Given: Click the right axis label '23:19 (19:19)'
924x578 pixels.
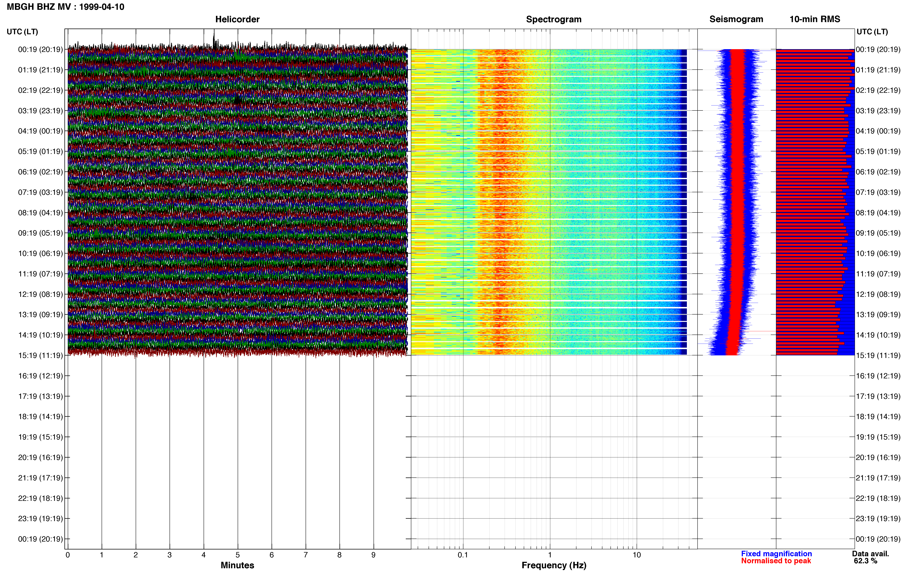Looking at the screenshot, I should tap(878, 518).
